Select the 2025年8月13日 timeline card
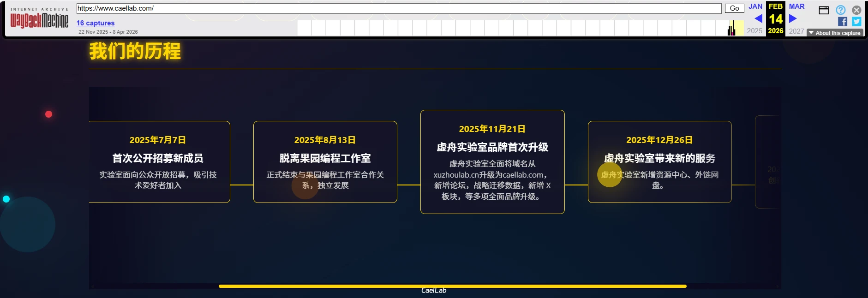Screen dimensions: 868x298 (325, 162)
